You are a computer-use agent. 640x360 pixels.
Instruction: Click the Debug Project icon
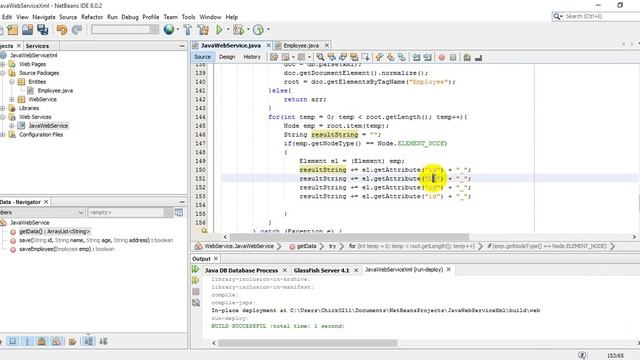(238, 29)
